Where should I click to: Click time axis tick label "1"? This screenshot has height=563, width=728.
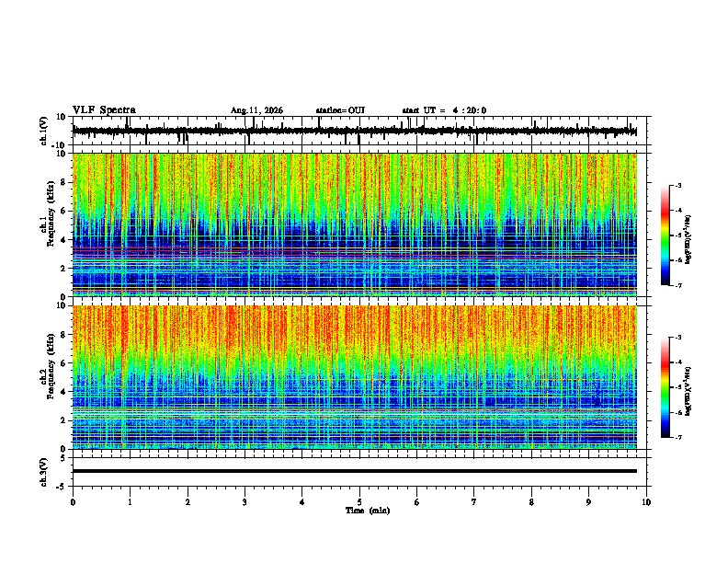coord(130,502)
